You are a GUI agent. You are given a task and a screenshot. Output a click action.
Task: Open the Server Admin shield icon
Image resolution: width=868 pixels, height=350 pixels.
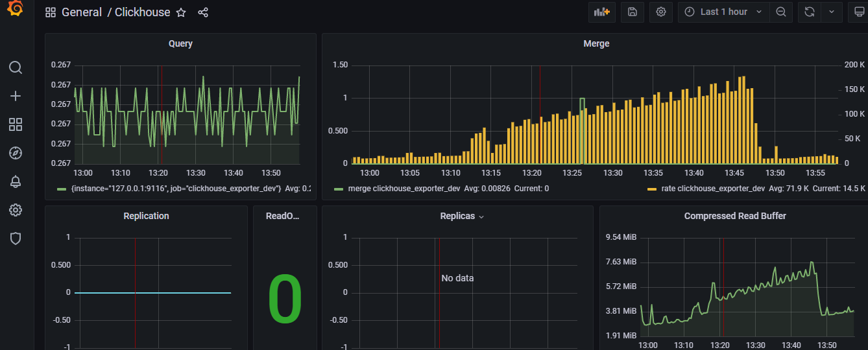[x=16, y=239]
